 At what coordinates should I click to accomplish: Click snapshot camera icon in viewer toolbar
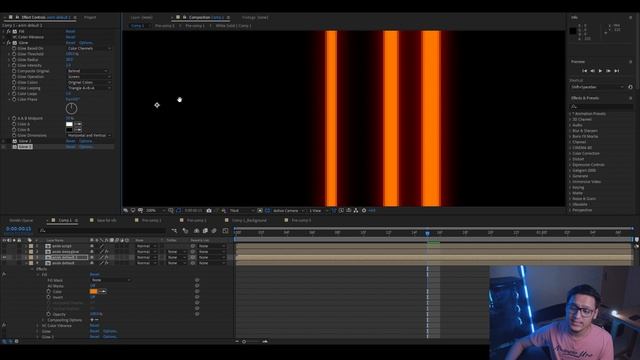[x=209, y=211]
